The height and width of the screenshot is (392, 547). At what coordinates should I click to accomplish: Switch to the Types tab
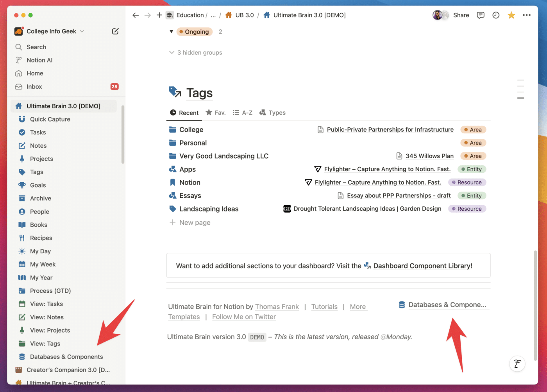pos(272,113)
